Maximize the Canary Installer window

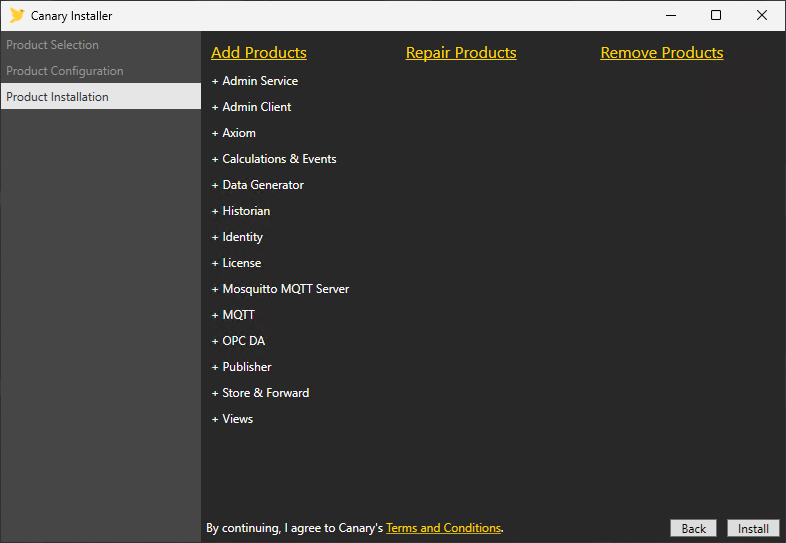[716, 15]
